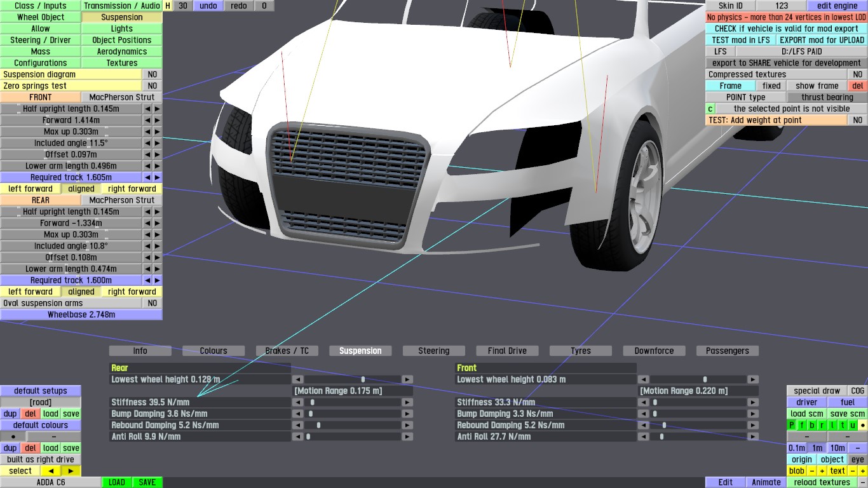Click right arrow of Anti Roll 27.7 N/mm slider
The width and height of the screenshot is (868, 488).
click(753, 437)
